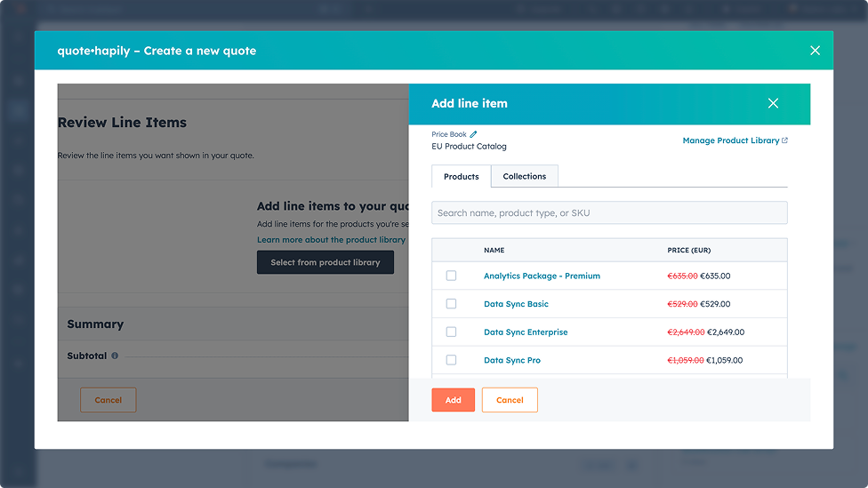The width and height of the screenshot is (868, 488).
Task: Enable the Data Sync Pro checkbox
Action: [451, 360]
